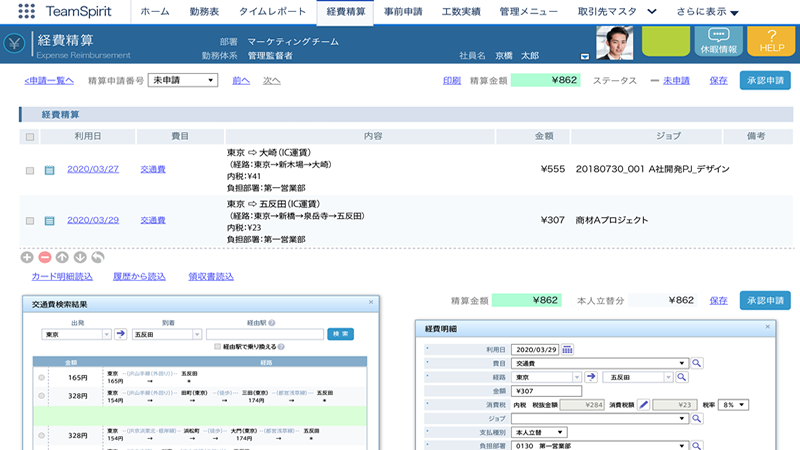Image resolution: width=800 pixels, height=450 pixels.
Task: Click the pencil icon next to 消費税額
Action: 644,404
